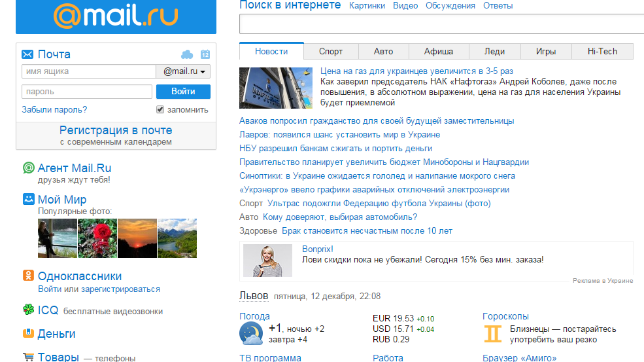Open Синоптики weather news link
The width and height of the screenshot is (644, 362).
tap(377, 176)
